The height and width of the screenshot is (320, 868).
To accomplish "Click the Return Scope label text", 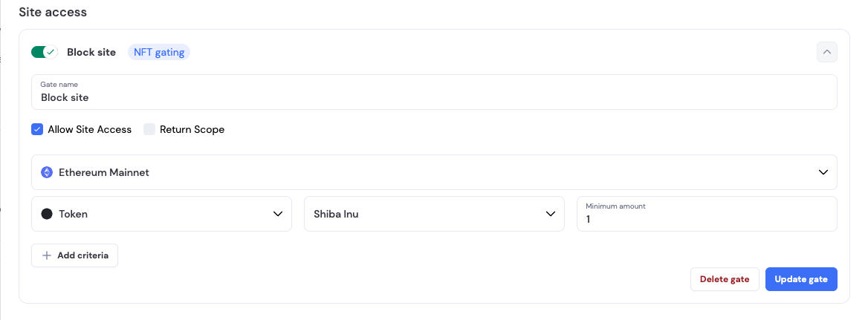I will click(192, 129).
